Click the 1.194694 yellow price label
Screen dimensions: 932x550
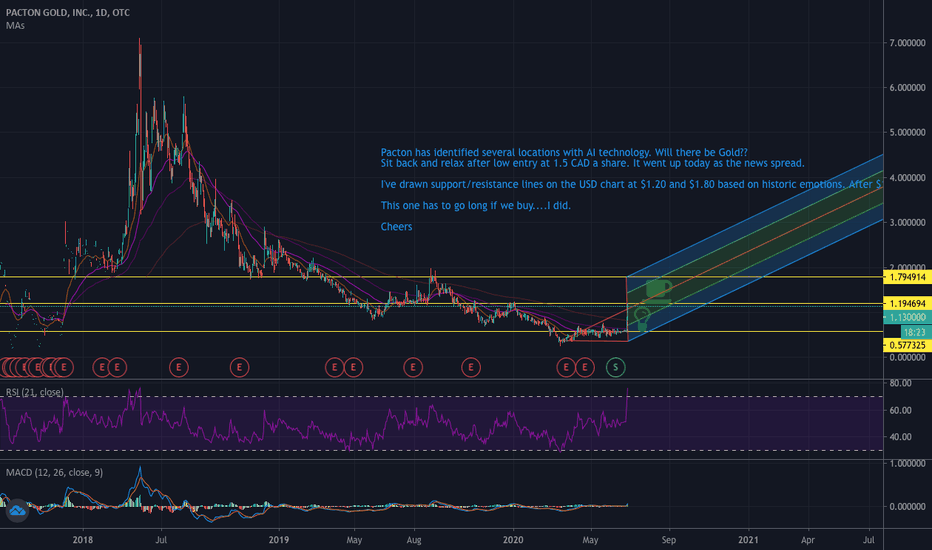pos(907,304)
